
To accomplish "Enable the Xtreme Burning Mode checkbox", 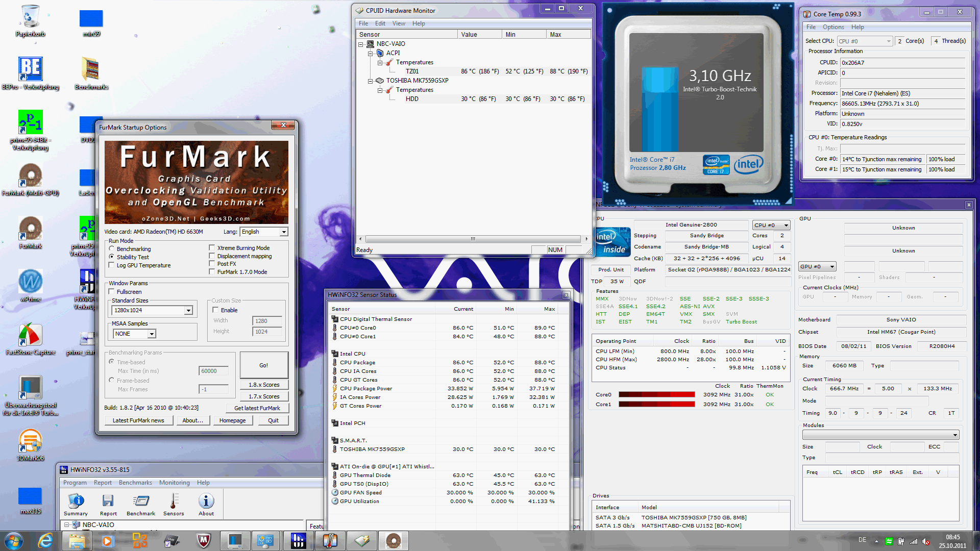I will tap(212, 248).
